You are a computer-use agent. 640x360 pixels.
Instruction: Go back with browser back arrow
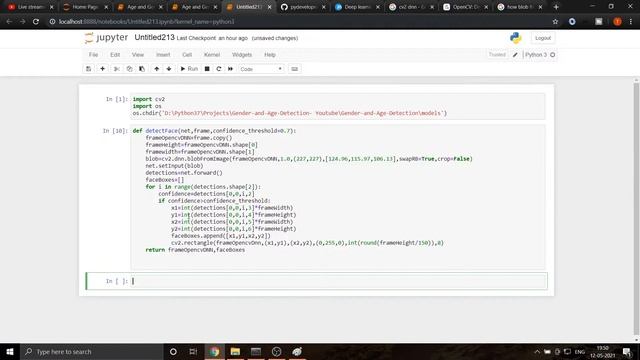point(9,22)
